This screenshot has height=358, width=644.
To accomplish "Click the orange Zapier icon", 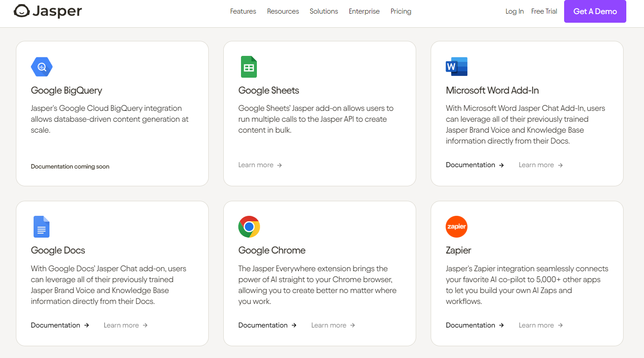I will pos(457,227).
